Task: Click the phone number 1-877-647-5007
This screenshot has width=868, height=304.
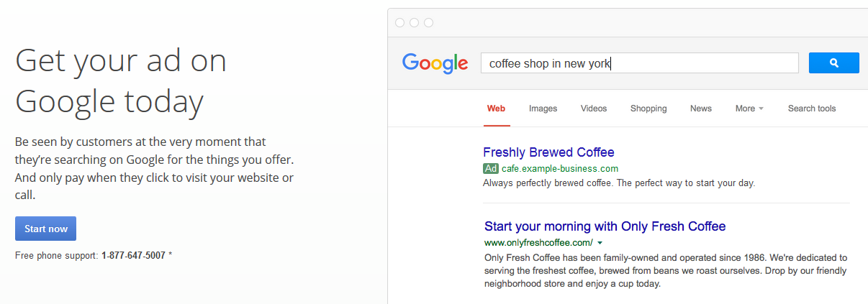Action: pyautogui.click(x=133, y=255)
